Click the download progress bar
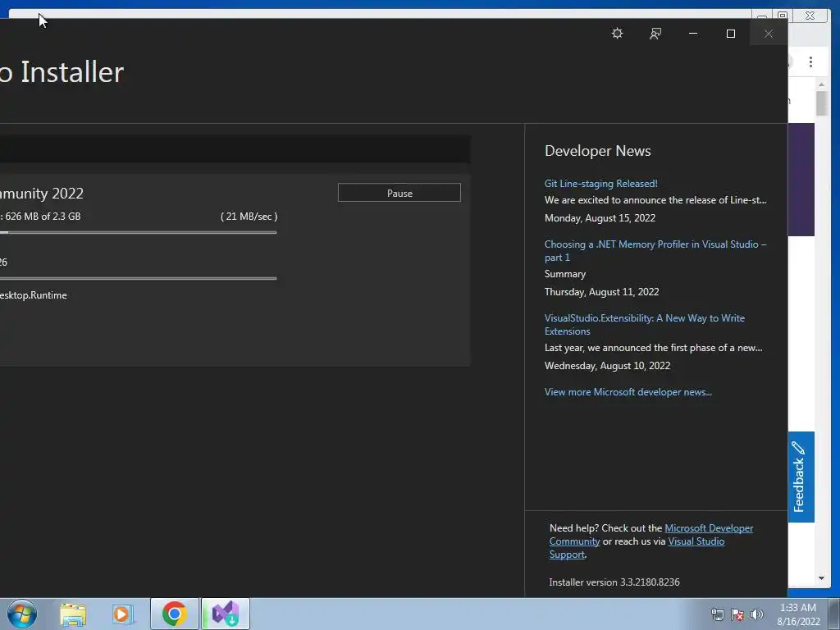 pos(138,232)
